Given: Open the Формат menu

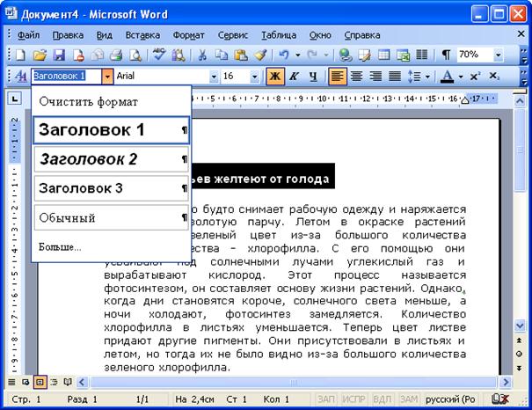Looking at the screenshot, I should click(189, 35).
